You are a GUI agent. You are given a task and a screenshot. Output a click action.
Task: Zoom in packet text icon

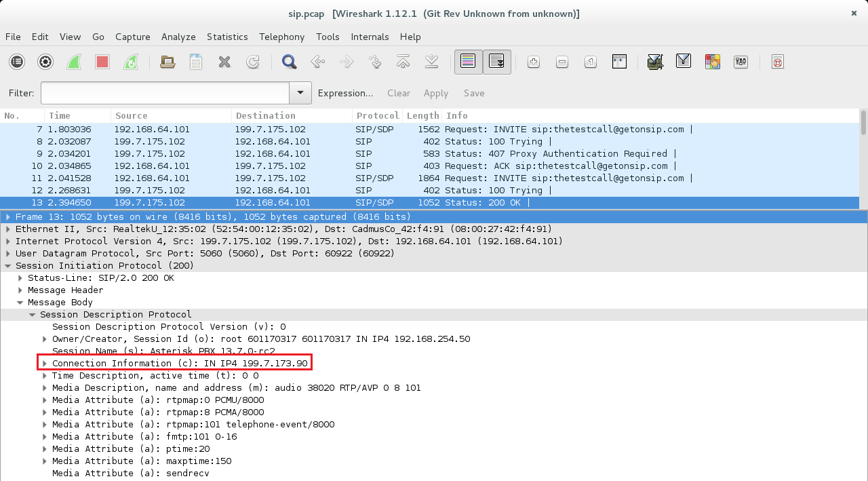(x=534, y=62)
